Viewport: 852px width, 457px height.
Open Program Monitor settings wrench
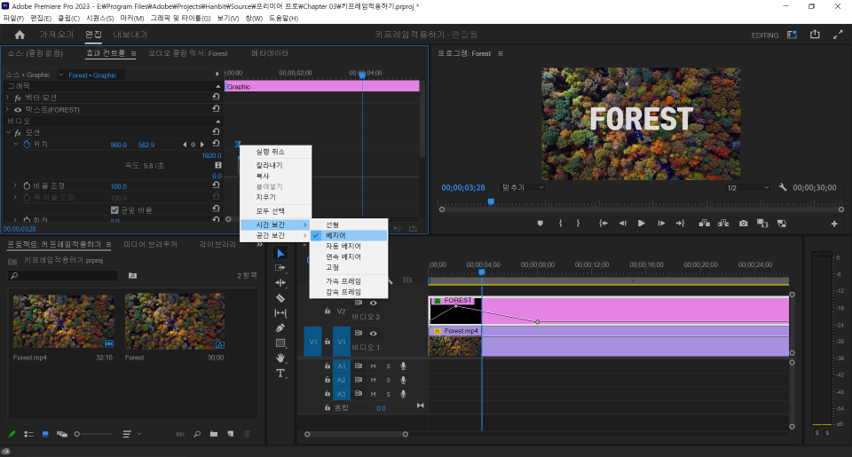(x=782, y=187)
